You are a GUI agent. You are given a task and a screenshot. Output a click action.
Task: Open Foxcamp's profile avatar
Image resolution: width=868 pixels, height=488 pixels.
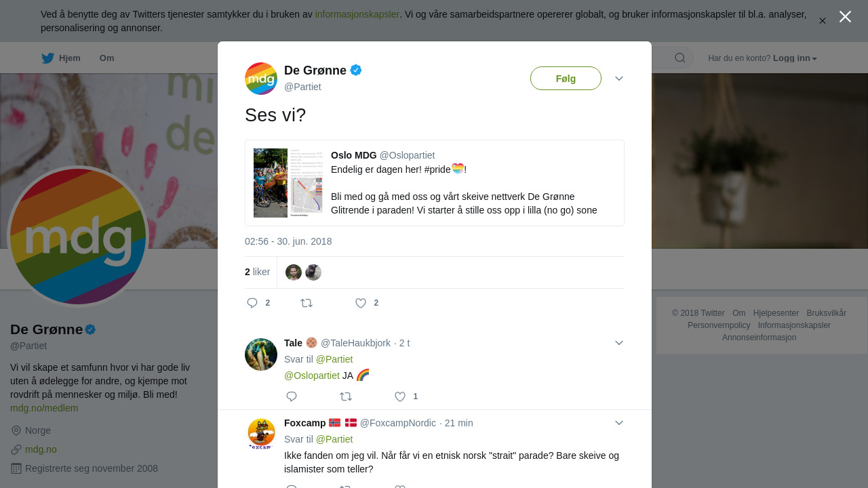(261, 434)
